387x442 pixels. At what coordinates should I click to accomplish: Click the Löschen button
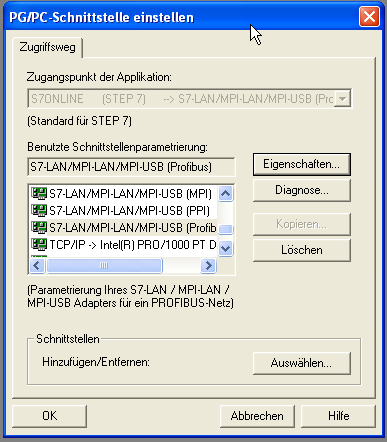(301, 250)
